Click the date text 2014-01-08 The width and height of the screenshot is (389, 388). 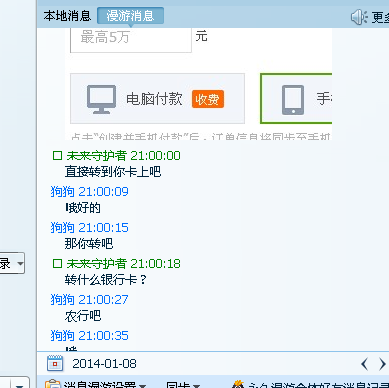click(x=104, y=364)
